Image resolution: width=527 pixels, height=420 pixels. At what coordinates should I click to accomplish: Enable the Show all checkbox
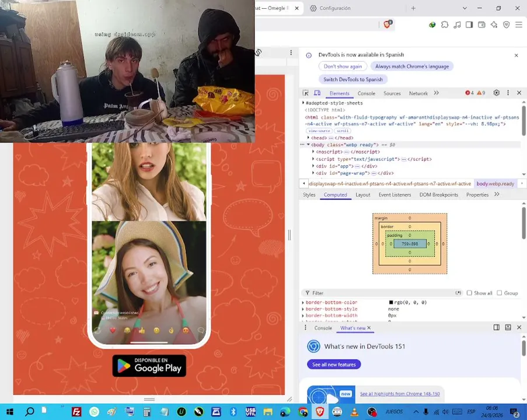click(469, 293)
